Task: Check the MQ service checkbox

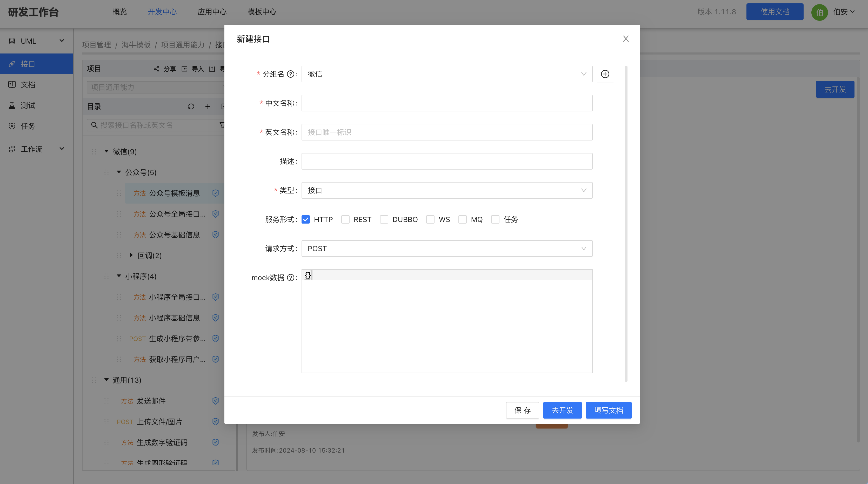Action: [x=462, y=220]
